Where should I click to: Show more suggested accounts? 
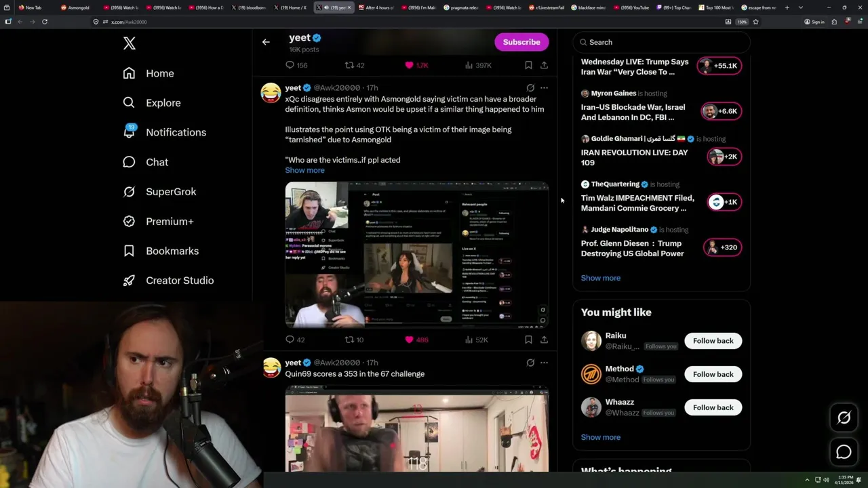pos(601,437)
